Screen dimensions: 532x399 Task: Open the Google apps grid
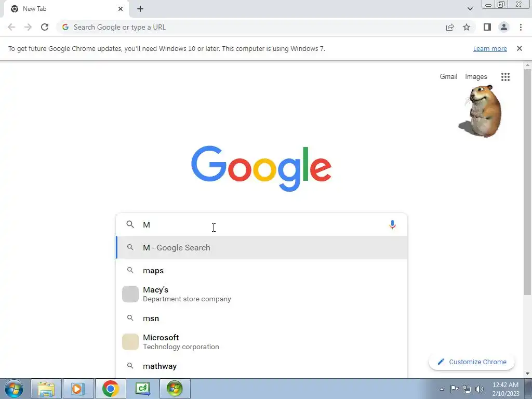pos(506,77)
